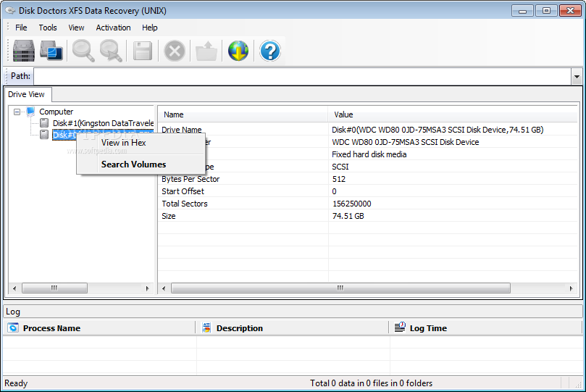Screen dimensions: 586x392
Task: Click the Drive Name row label
Action: pos(182,130)
